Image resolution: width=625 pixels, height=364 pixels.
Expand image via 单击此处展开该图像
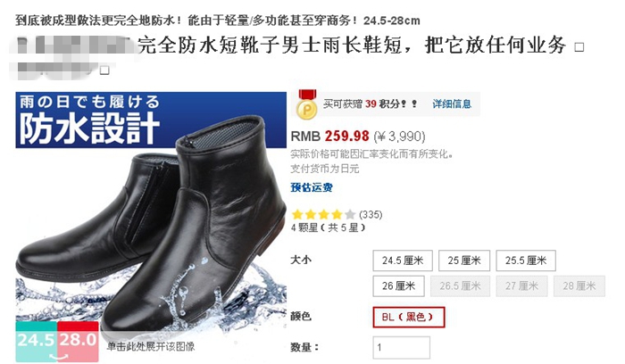click(x=151, y=346)
